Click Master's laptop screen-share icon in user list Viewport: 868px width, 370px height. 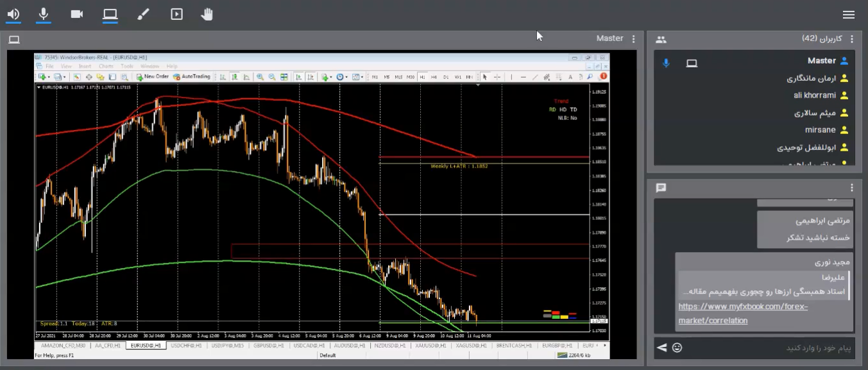[x=692, y=63]
